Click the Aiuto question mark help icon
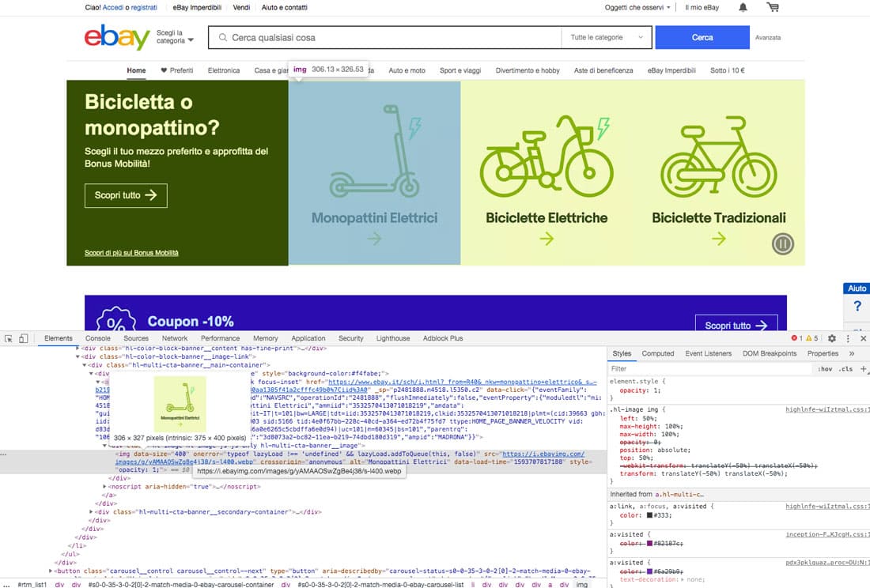 [857, 306]
